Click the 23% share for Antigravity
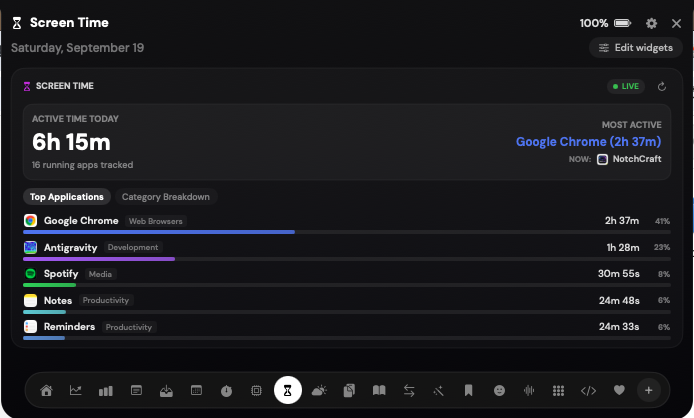Image resolution: width=694 pixels, height=418 pixels. [662, 248]
